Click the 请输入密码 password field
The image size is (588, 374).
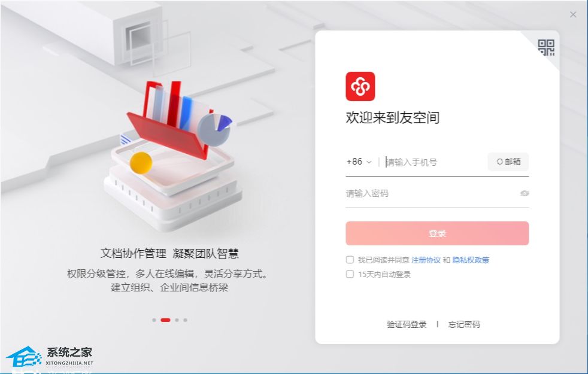click(431, 193)
